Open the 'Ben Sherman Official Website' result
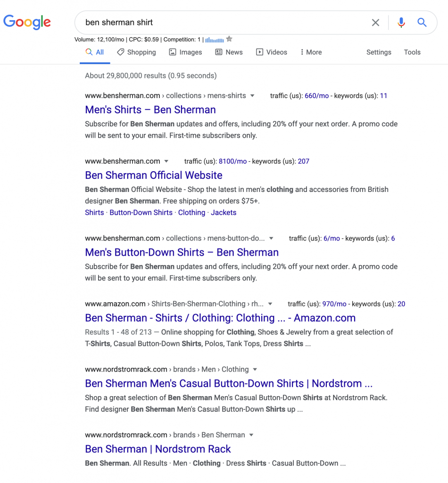The image size is (448, 483). tap(154, 175)
